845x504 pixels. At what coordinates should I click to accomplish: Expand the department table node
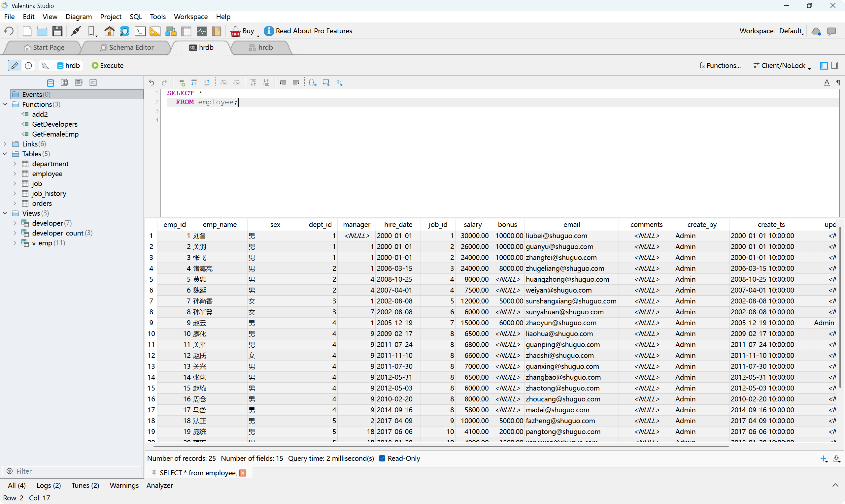[x=15, y=164]
